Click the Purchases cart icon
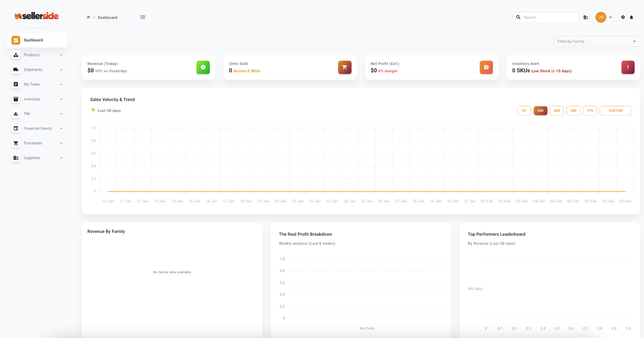 click(x=16, y=143)
